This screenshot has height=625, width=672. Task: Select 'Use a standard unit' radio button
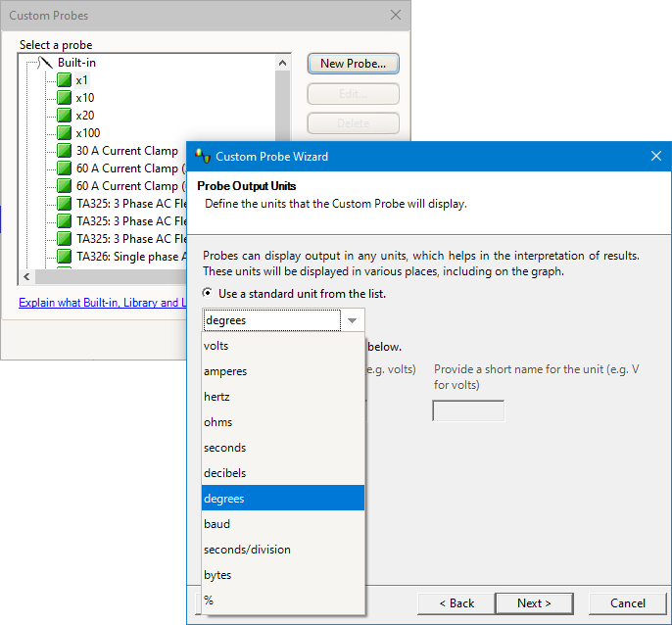tap(207, 293)
